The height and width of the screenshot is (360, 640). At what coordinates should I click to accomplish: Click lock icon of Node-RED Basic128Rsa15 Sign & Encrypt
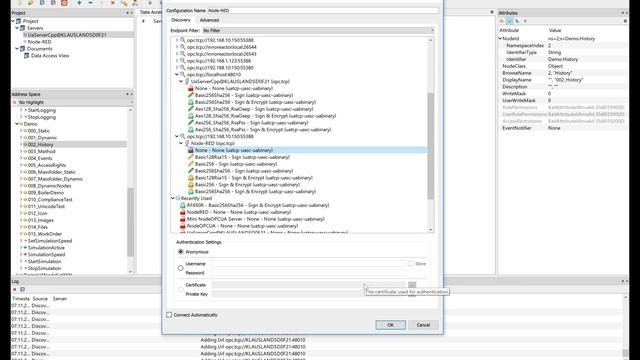191,178
